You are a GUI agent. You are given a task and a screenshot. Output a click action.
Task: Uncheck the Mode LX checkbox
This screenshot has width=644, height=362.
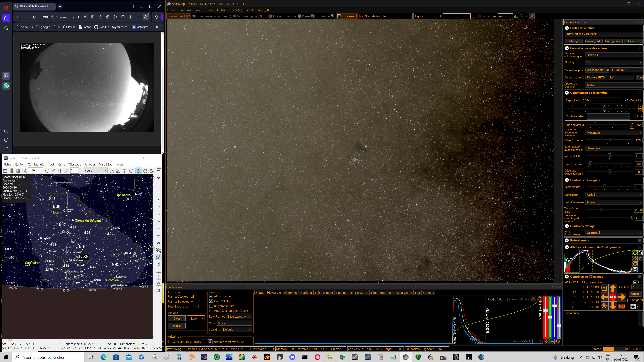click(x=627, y=100)
